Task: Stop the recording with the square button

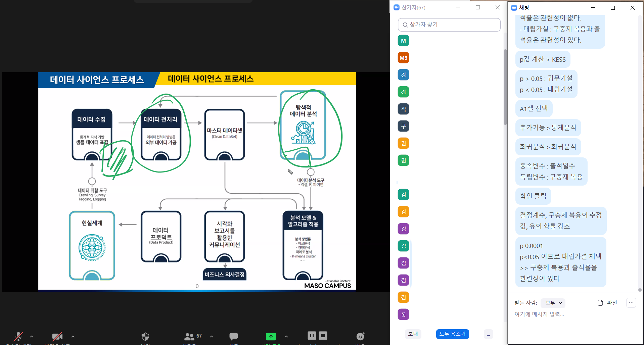Action: (x=323, y=335)
